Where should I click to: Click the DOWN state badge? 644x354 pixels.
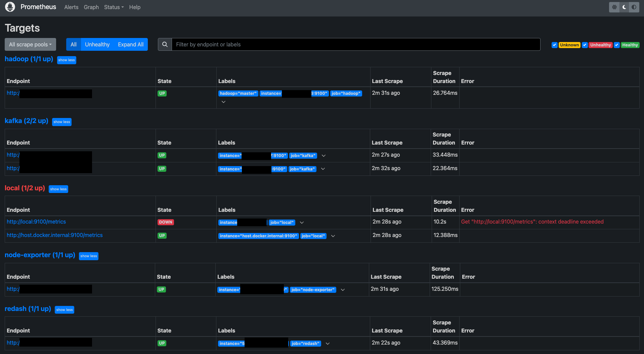[166, 222]
